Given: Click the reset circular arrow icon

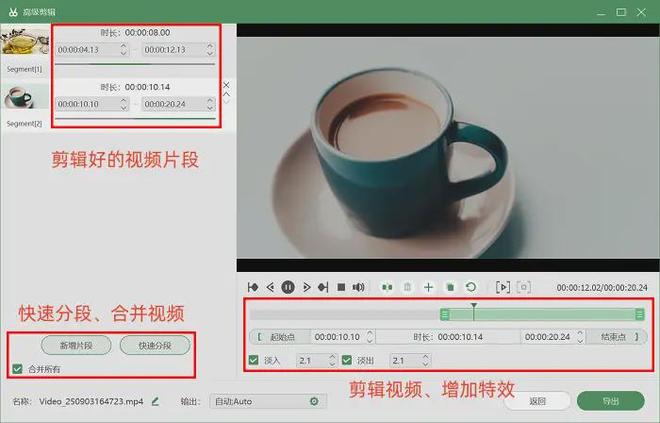Looking at the screenshot, I should (470, 287).
